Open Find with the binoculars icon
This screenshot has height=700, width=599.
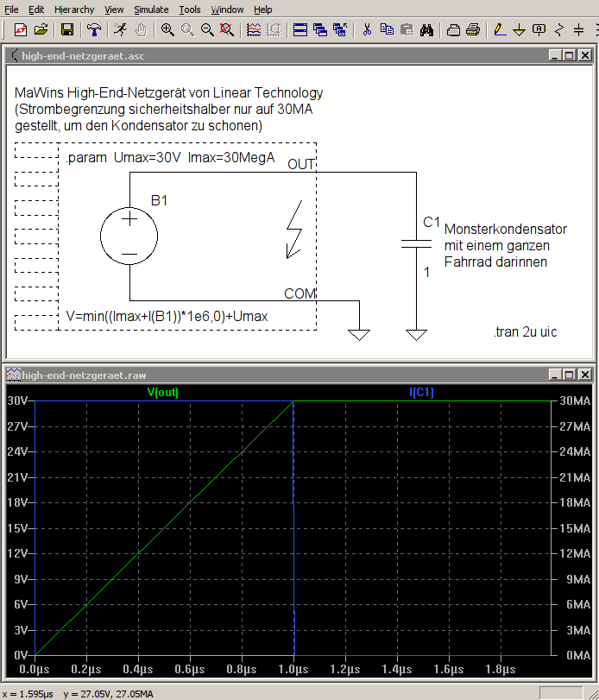(426, 30)
